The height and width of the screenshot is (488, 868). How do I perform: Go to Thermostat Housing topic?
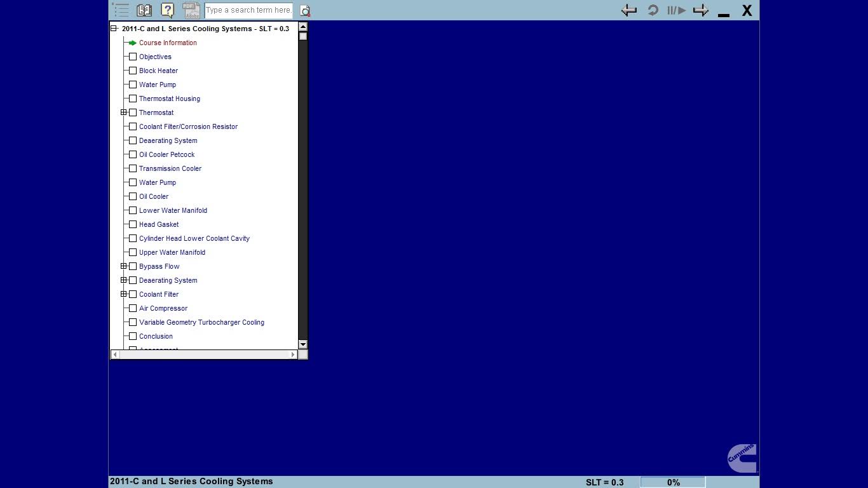pos(170,98)
